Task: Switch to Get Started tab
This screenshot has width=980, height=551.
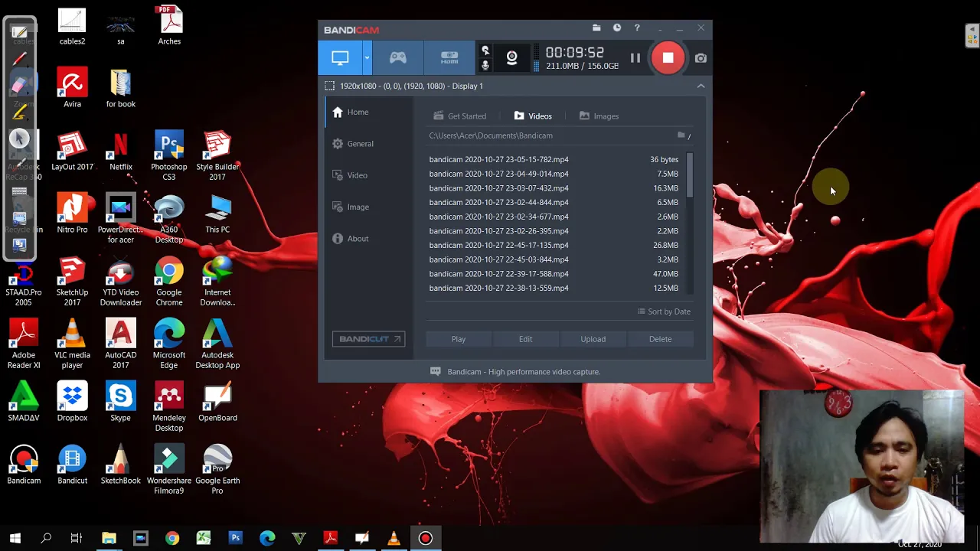Action: tap(459, 116)
